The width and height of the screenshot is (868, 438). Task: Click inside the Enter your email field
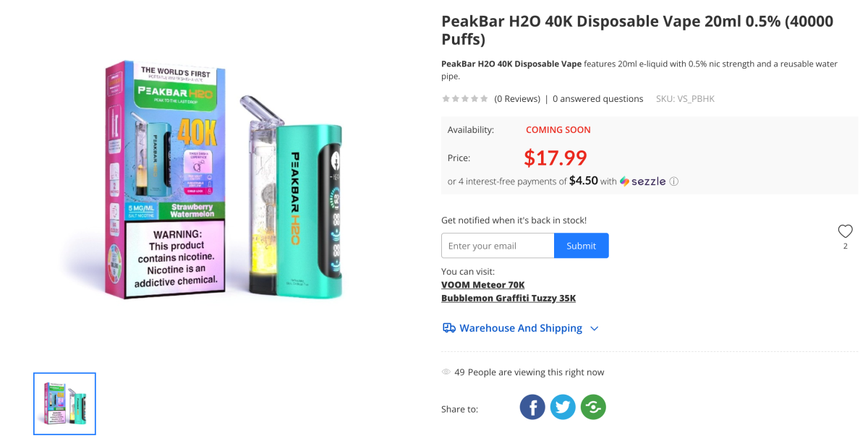point(497,245)
